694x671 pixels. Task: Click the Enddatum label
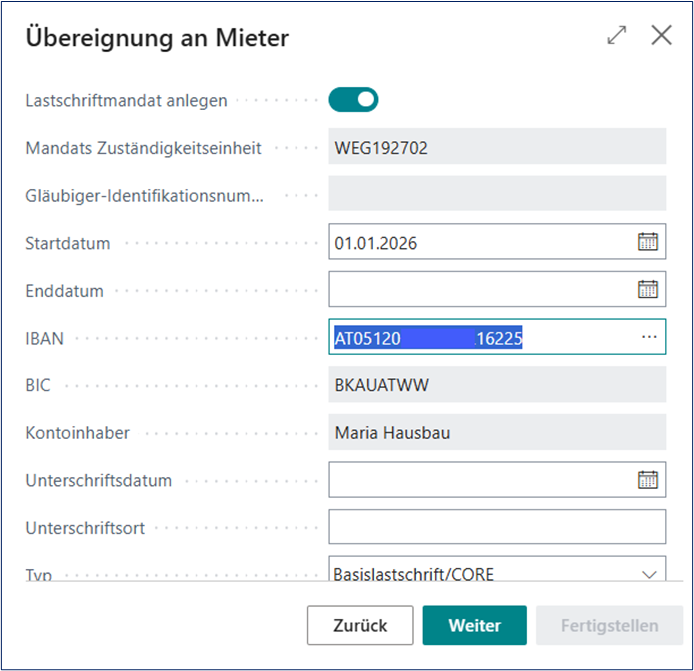[65, 291]
